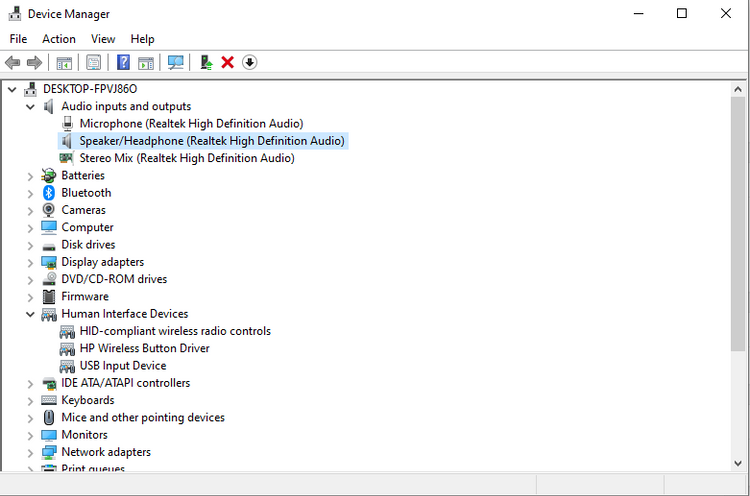Screen dimensions: 750x496
Task: Open the File menu
Action: pos(18,39)
